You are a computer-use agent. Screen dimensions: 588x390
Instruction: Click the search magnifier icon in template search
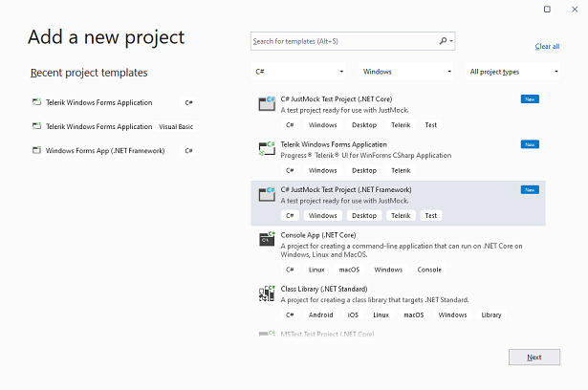444,41
